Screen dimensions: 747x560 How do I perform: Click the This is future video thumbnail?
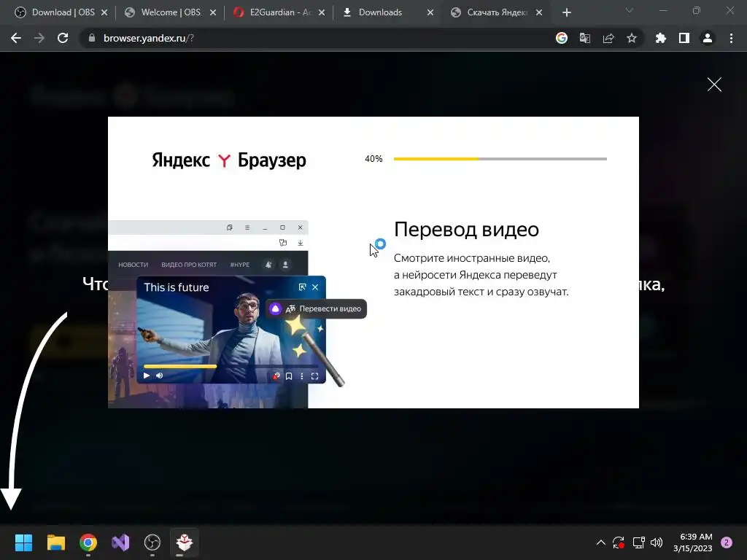[x=231, y=330]
